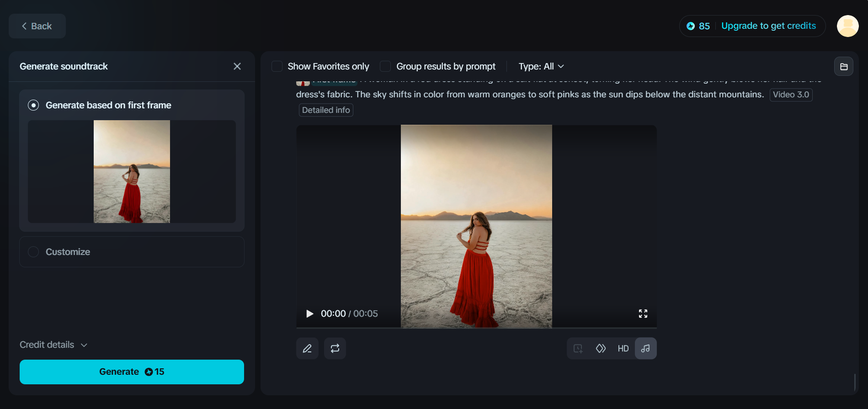The width and height of the screenshot is (868, 409).
Task: Click the 00:00 / 00:05 time display
Action: click(x=349, y=313)
